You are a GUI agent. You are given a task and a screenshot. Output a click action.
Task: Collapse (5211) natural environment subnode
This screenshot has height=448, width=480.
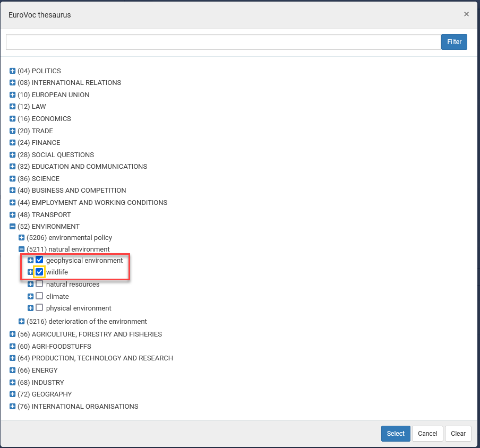tap(21, 249)
